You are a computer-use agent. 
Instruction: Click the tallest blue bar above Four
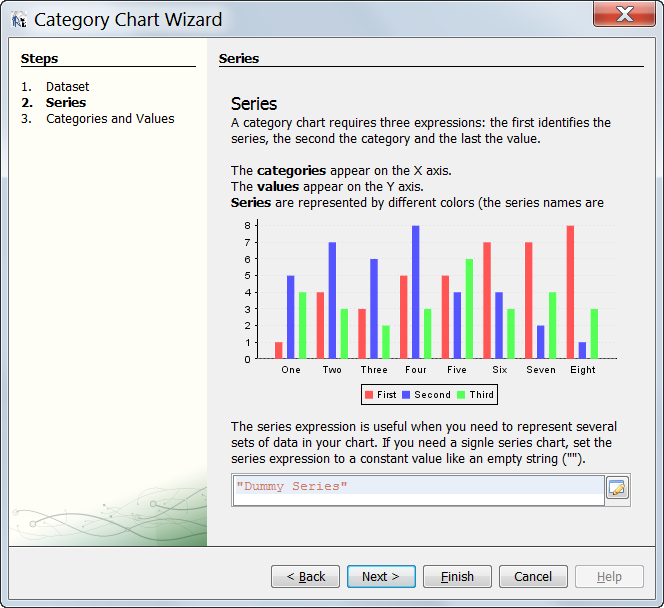(415, 292)
